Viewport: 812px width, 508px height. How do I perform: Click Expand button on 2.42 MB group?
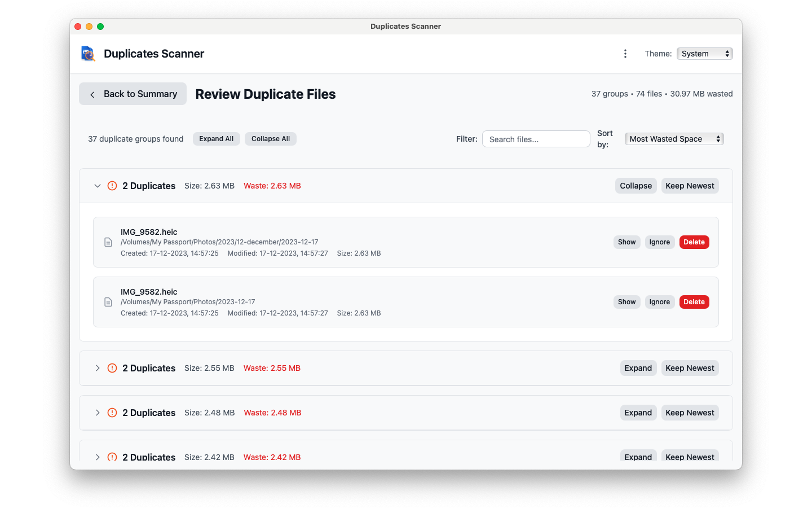(638, 456)
